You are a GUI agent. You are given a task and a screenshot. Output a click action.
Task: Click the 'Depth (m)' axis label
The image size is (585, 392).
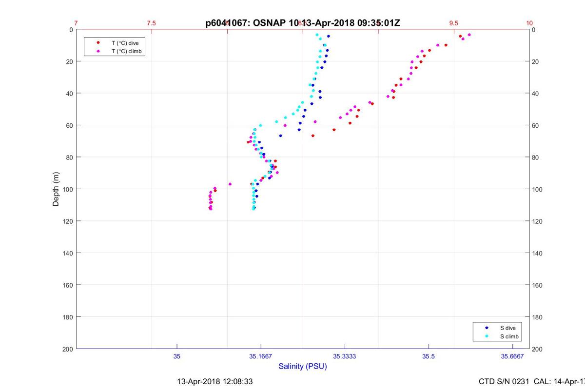coord(56,189)
